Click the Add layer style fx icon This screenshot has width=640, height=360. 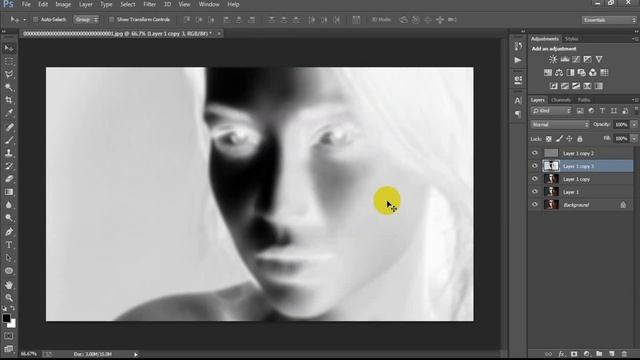point(562,354)
